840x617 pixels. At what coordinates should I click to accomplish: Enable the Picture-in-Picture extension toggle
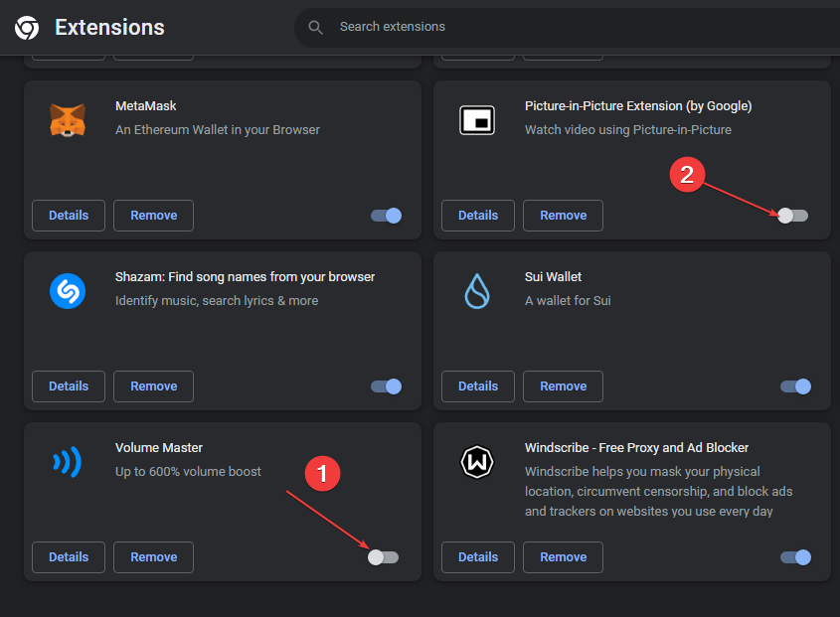click(x=793, y=216)
